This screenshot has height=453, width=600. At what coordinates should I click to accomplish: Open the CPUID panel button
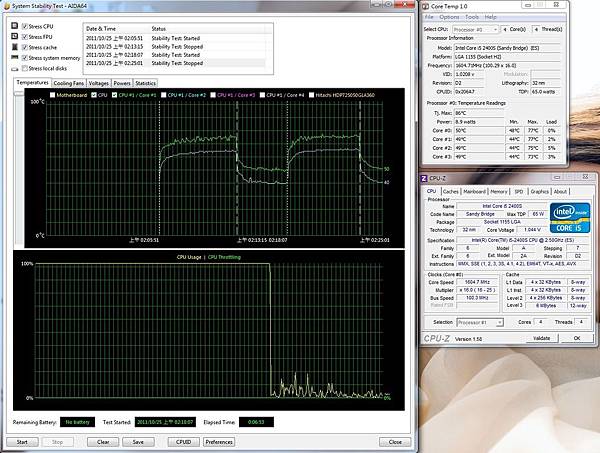tap(184, 442)
